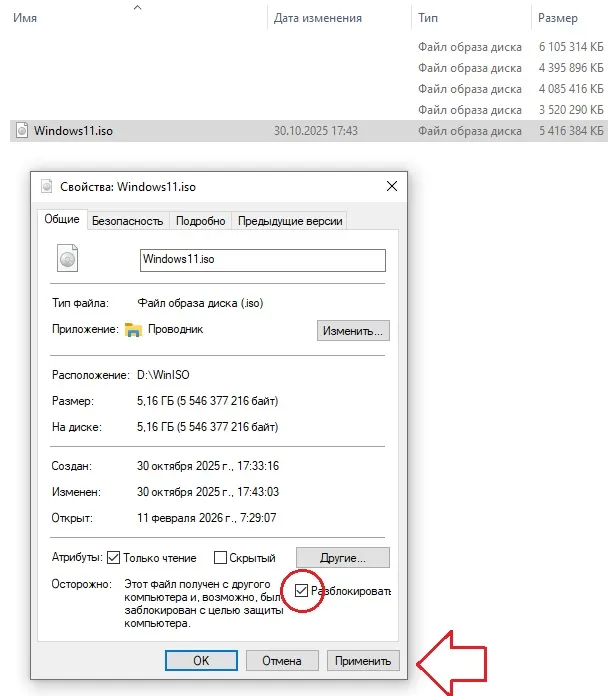Click the file name input field Windows11.iso

tap(263, 260)
